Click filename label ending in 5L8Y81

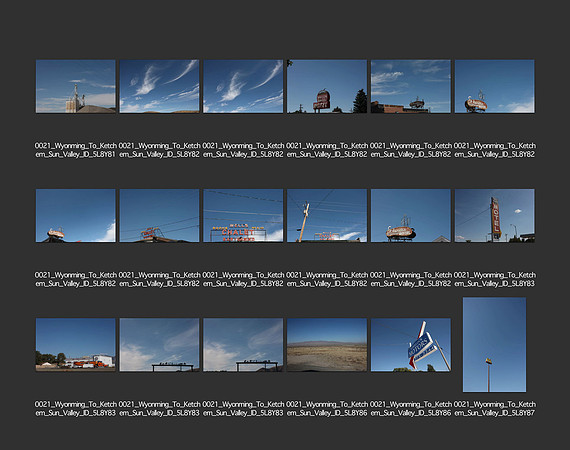(76, 150)
